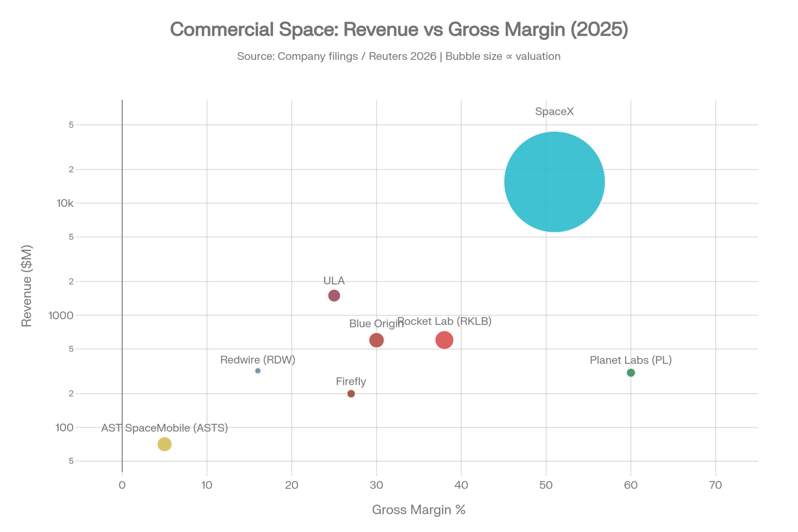Viewport: 798px width, 532px height.
Task: Select the Planet Labs green bubble
Action: click(631, 372)
